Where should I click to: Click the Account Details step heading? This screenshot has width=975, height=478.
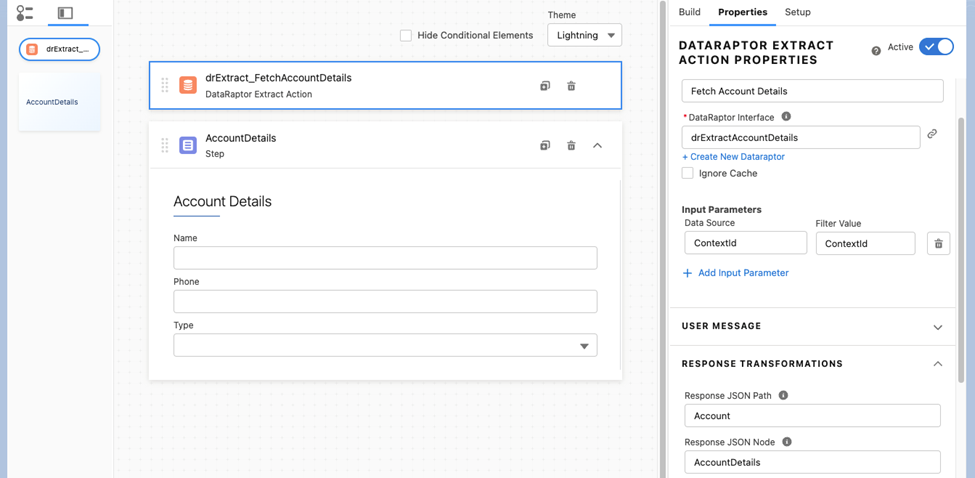[223, 201]
